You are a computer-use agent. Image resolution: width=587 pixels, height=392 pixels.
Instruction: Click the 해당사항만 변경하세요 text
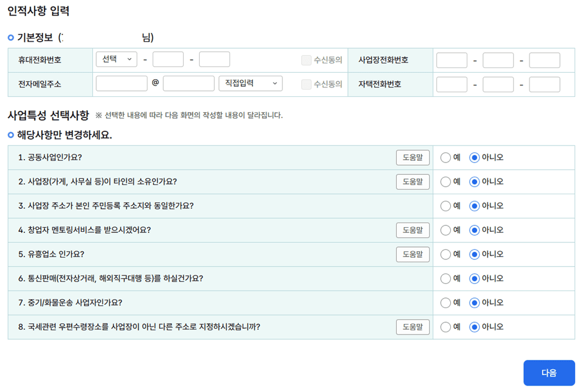click(x=65, y=135)
